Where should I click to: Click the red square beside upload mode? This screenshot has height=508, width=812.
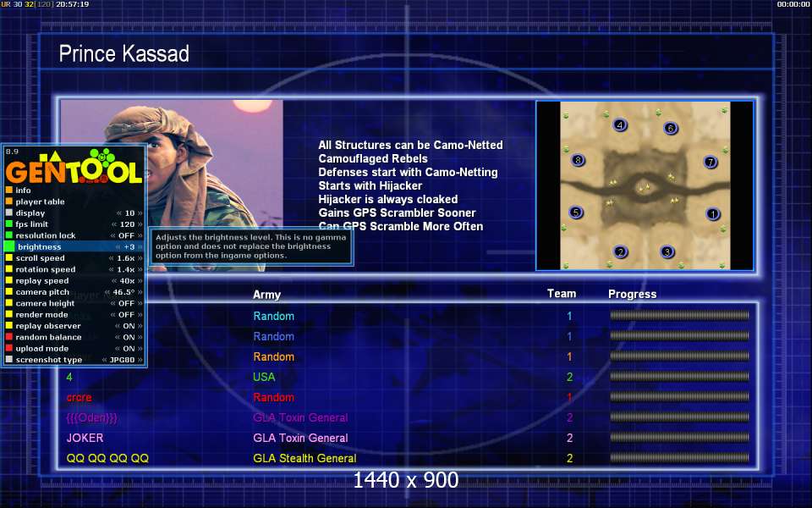tap(8, 348)
